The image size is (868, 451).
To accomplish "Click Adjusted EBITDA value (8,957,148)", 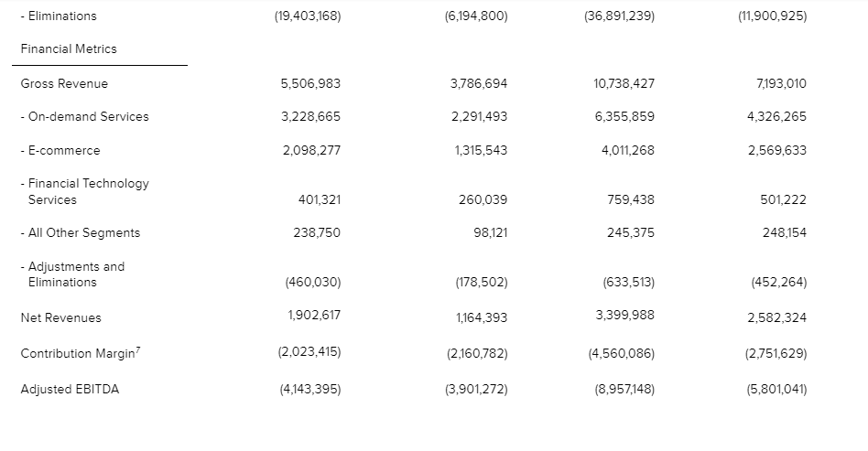I will (x=624, y=390).
